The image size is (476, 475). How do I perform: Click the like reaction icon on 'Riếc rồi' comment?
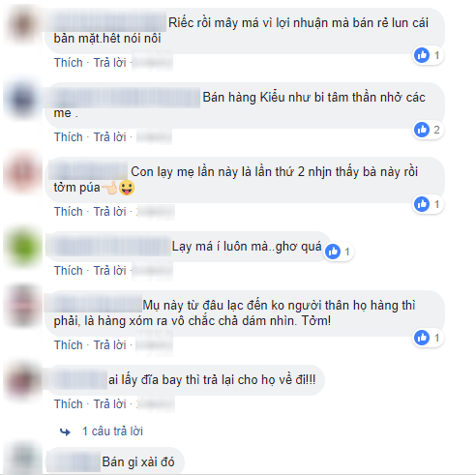coord(422,55)
